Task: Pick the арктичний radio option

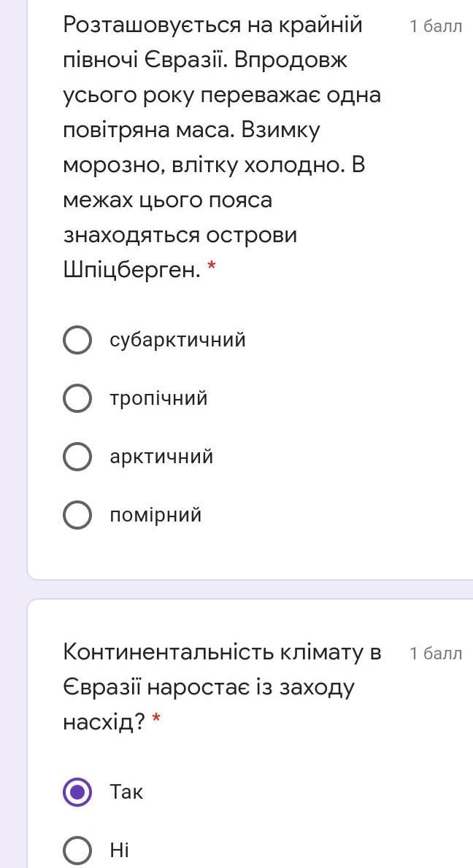Action: (77, 457)
